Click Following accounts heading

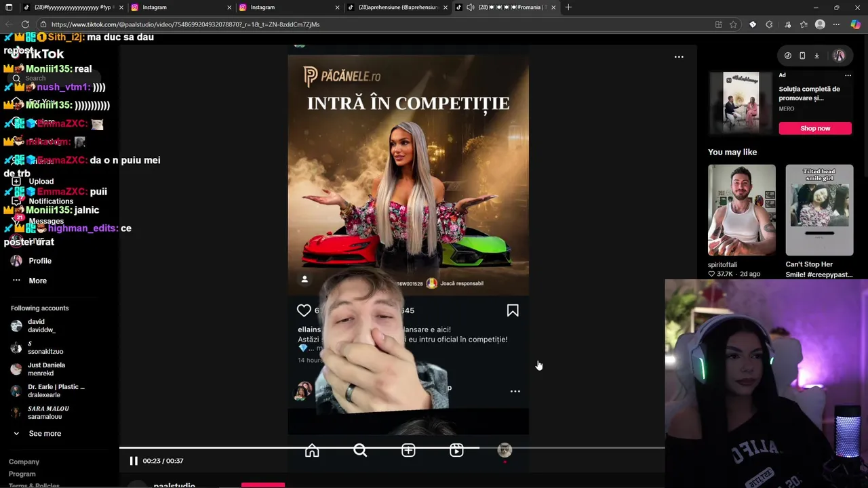point(39,308)
